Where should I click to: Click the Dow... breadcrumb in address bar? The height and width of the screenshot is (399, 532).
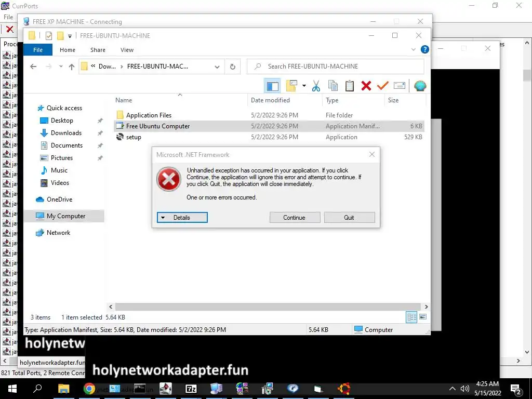click(x=107, y=66)
